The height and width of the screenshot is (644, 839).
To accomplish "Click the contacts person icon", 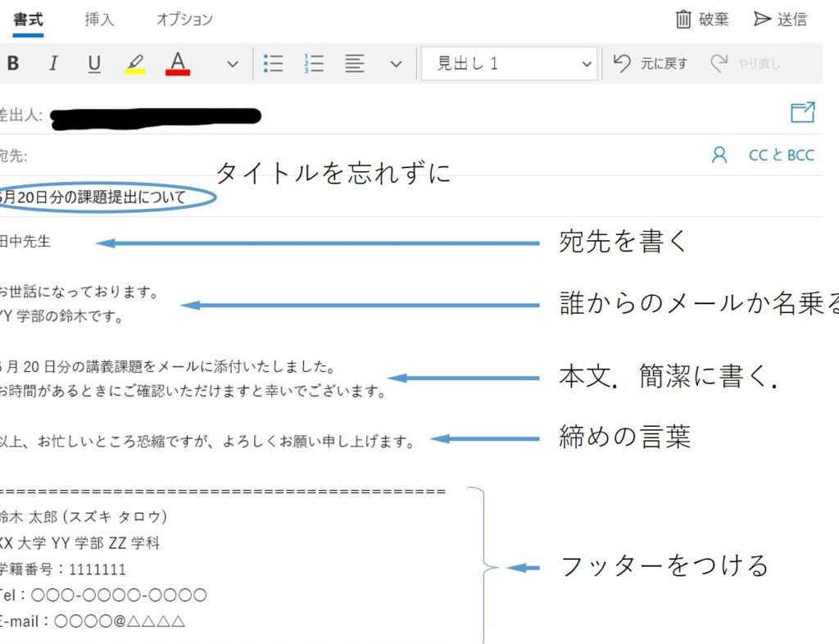I will [x=719, y=155].
